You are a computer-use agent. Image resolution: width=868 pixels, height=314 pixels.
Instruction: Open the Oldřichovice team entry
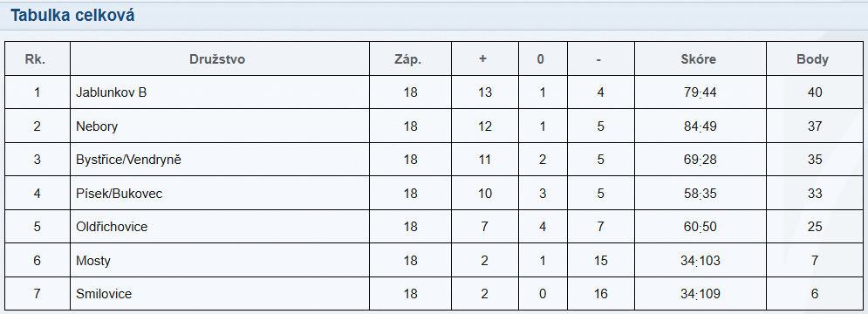pyautogui.click(x=112, y=227)
